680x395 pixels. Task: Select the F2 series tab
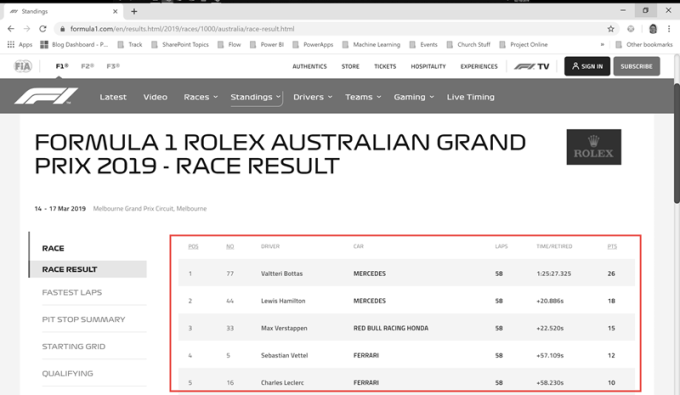pyautogui.click(x=88, y=66)
